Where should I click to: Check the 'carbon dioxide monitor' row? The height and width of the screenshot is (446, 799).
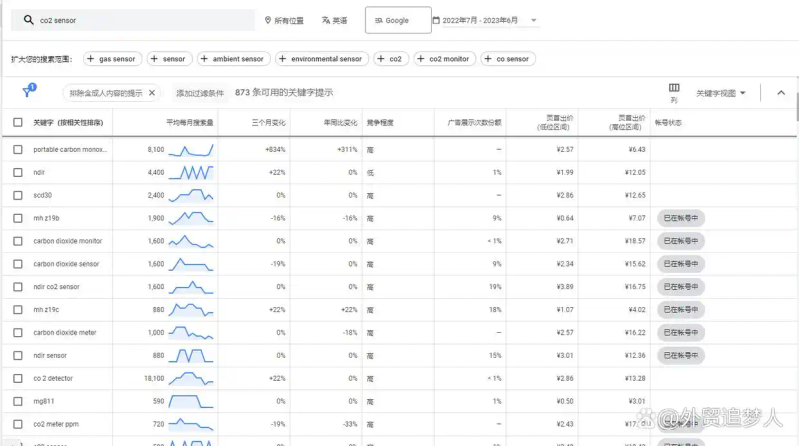[x=18, y=241]
